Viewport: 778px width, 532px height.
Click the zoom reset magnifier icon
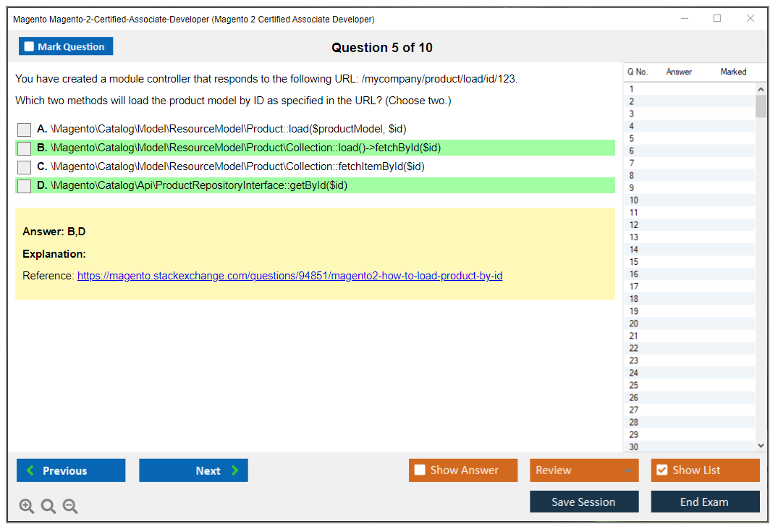coord(48,507)
